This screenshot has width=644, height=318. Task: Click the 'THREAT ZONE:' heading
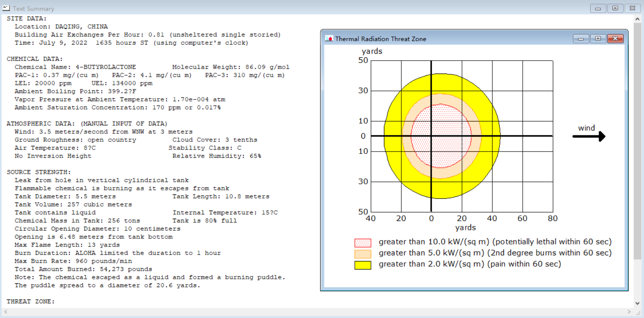pyautogui.click(x=31, y=301)
